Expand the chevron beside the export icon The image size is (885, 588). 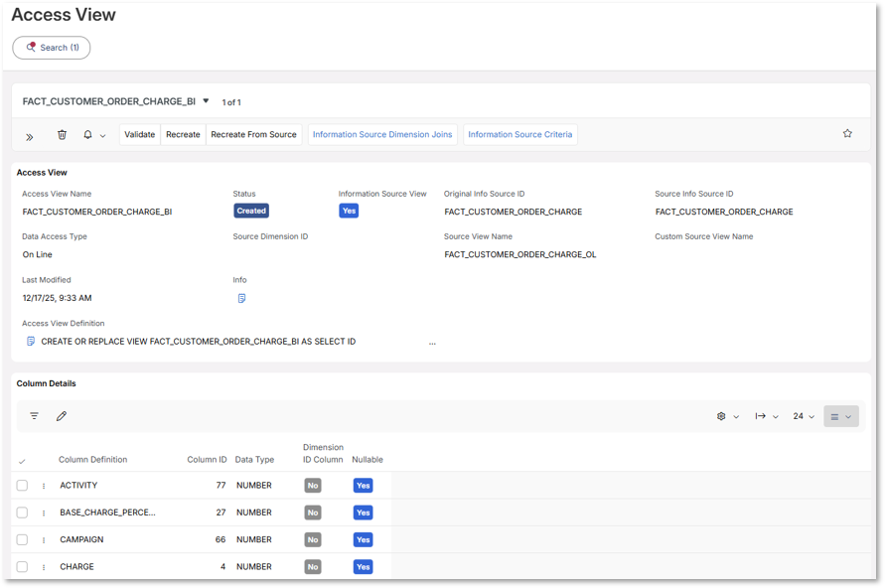click(x=776, y=417)
